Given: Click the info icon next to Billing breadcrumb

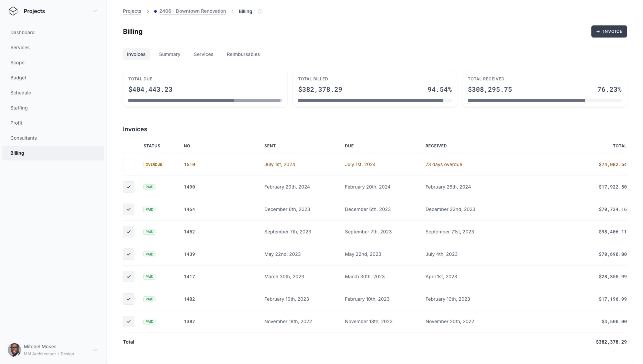Looking at the screenshot, I should 260,11.
